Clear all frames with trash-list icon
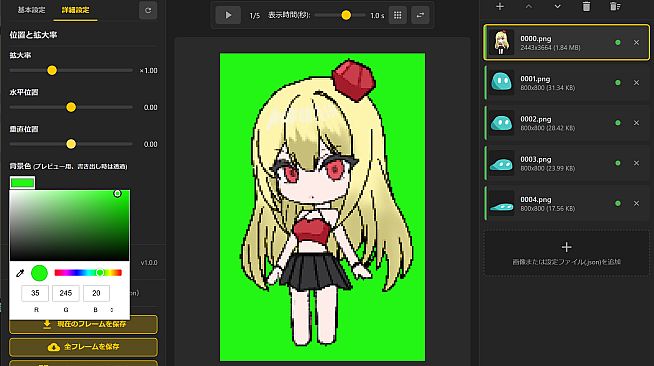This screenshot has height=366, width=654. (615, 6)
